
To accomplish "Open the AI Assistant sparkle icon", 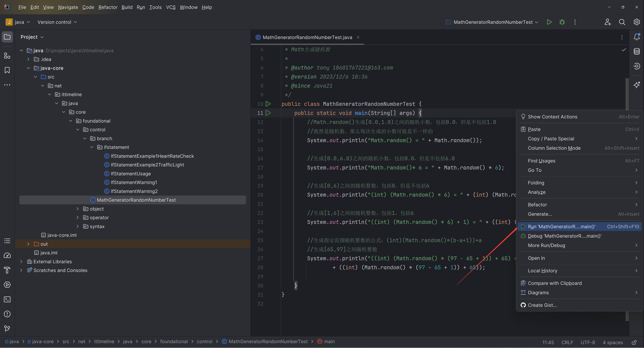I will click(636, 85).
